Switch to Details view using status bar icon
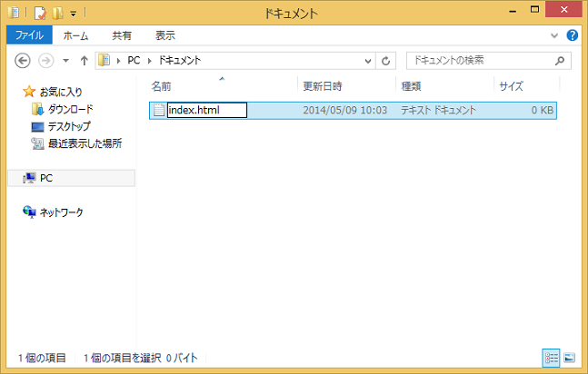This screenshot has width=588, height=374. click(x=552, y=359)
